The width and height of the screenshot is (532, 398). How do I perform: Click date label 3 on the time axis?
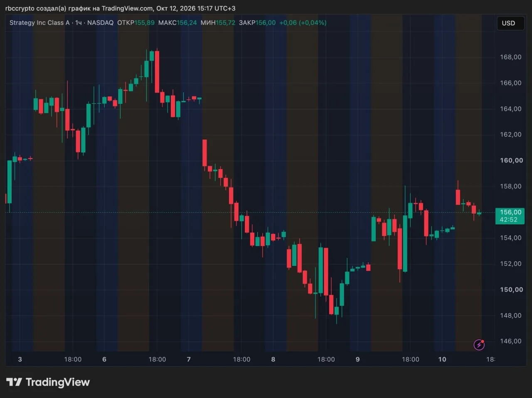20,359
